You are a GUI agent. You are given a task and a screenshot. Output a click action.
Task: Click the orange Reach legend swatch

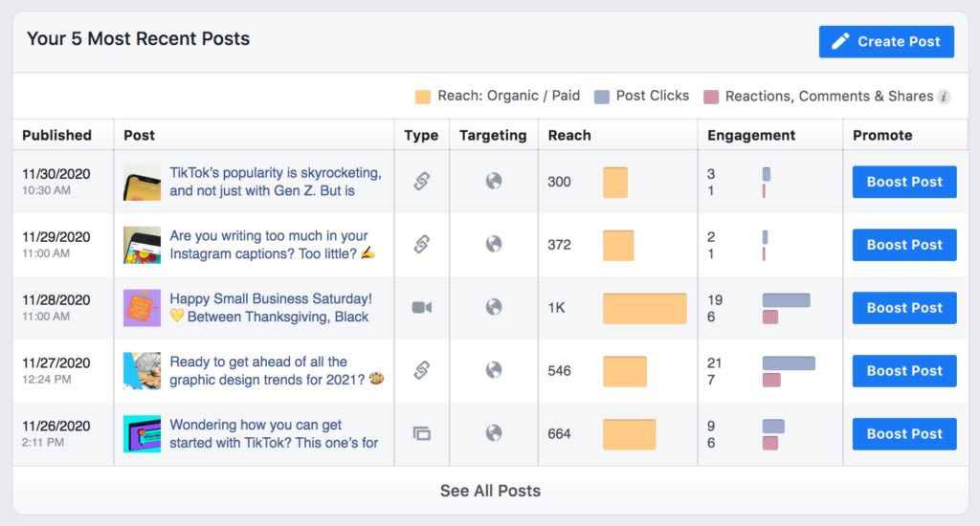pos(423,97)
